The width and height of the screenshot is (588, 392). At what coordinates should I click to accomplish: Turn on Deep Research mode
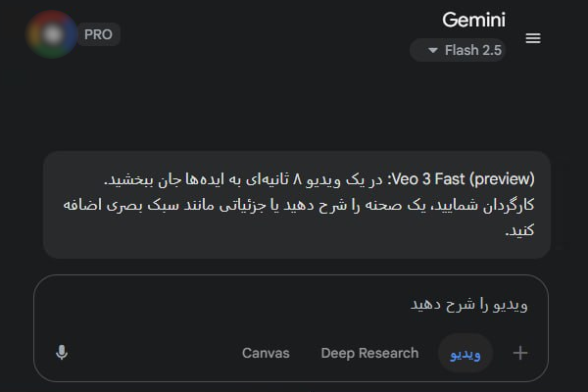tap(369, 353)
